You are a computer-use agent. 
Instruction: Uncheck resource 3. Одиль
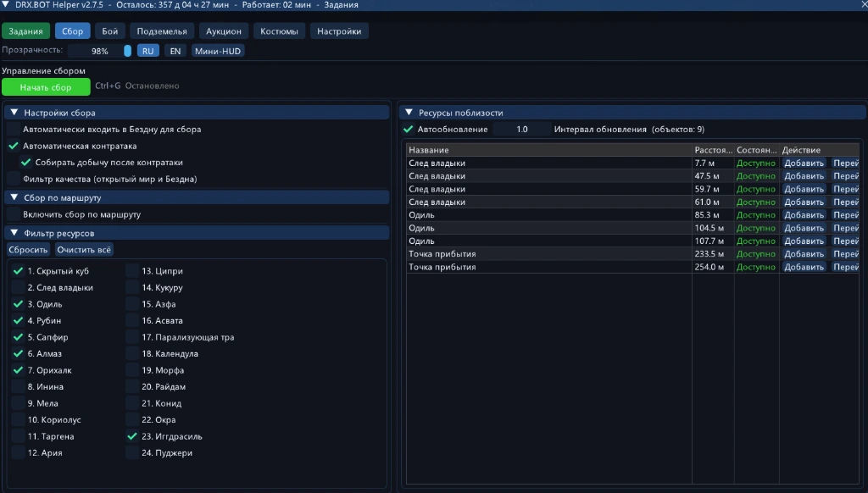[x=19, y=304]
